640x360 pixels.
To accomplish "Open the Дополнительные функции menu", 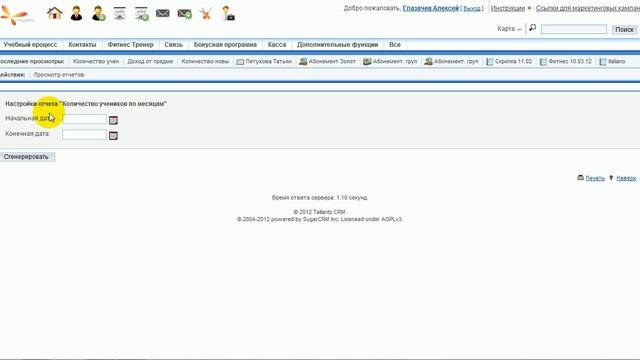I will (338, 44).
